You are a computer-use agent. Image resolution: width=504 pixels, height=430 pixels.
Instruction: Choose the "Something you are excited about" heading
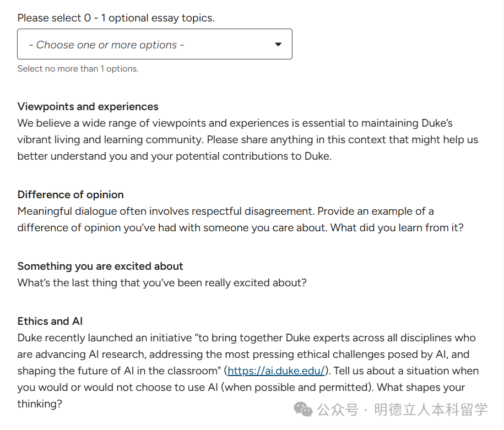(100, 266)
